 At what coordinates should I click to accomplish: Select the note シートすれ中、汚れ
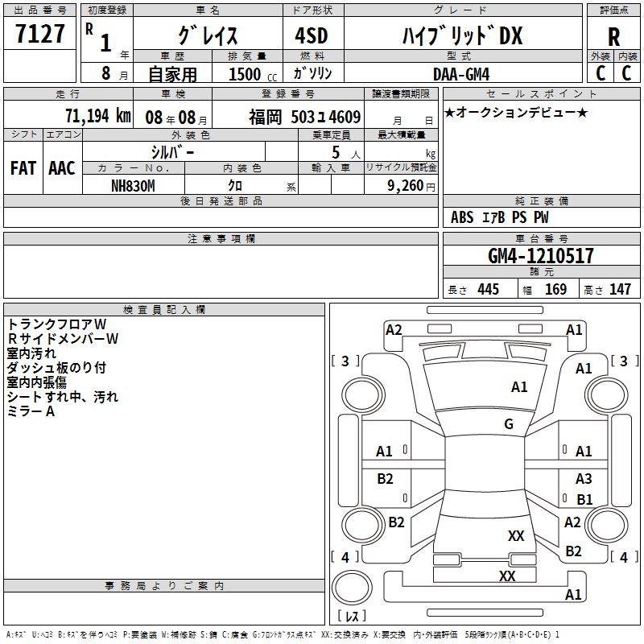pyautogui.click(x=63, y=397)
